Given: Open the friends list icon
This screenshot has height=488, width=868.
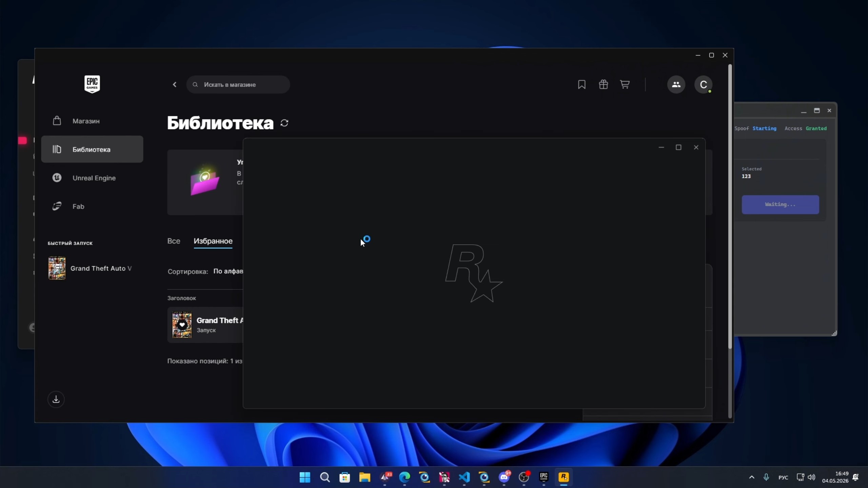Looking at the screenshot, I should pos(676,84).
